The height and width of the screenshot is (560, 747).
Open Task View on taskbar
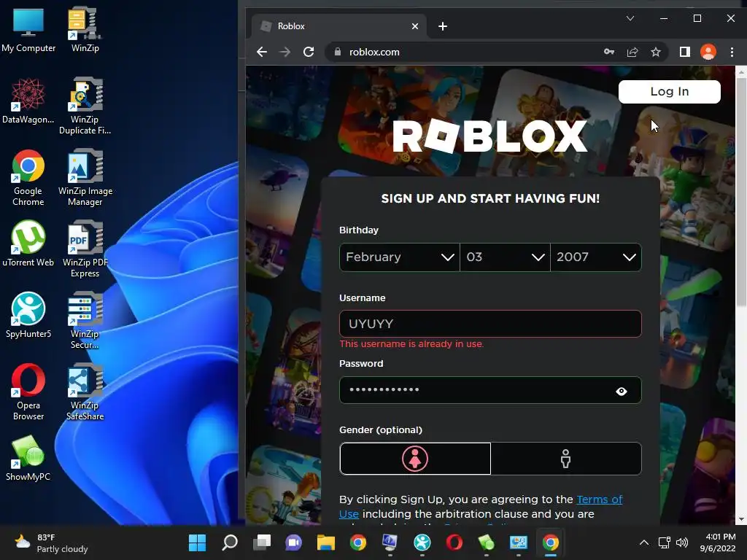(262, 542)
